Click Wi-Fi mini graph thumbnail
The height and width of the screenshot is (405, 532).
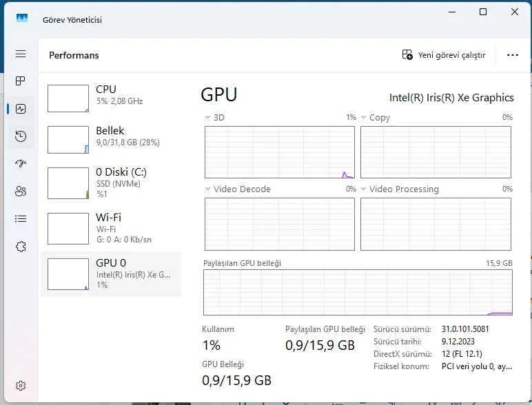68,229
